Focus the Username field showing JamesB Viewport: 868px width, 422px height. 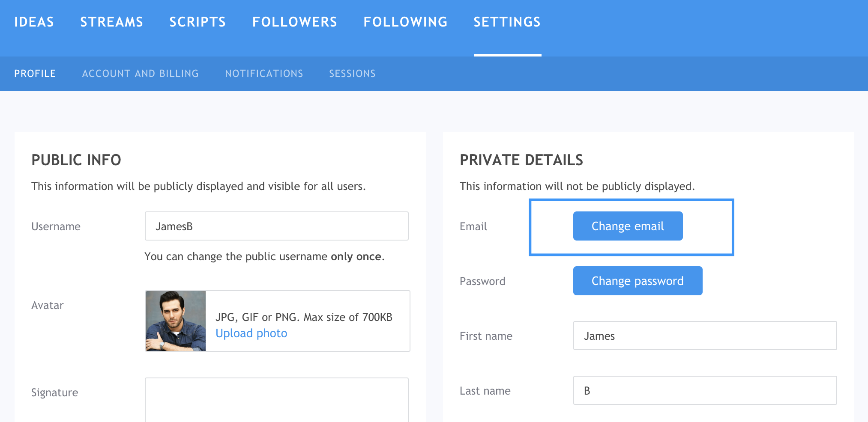[277, 226]
